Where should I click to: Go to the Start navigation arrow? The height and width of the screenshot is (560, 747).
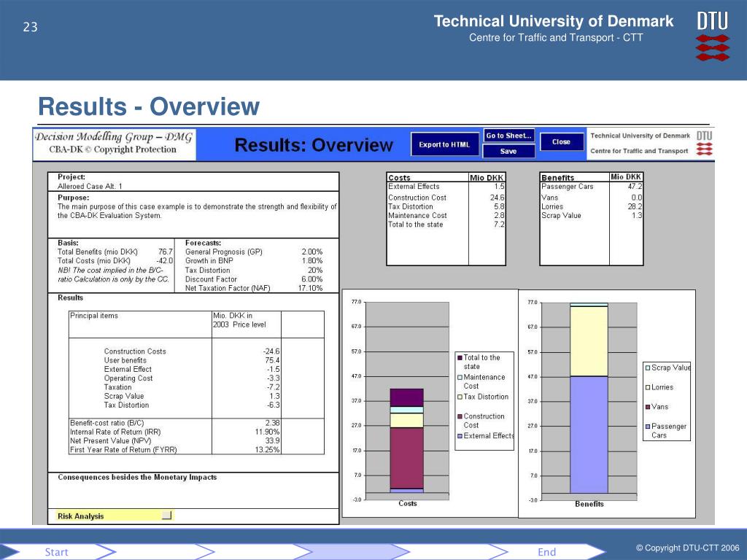tap(57, 552)
